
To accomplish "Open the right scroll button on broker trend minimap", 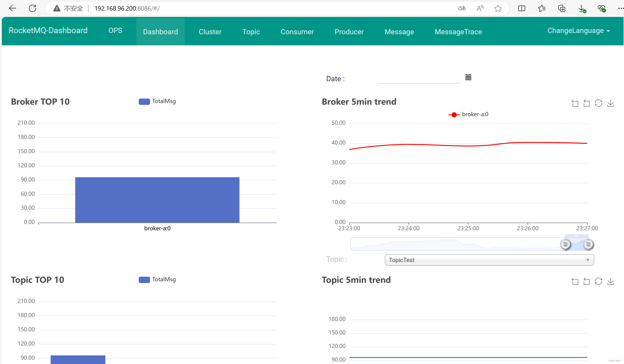I will (588, 244).
